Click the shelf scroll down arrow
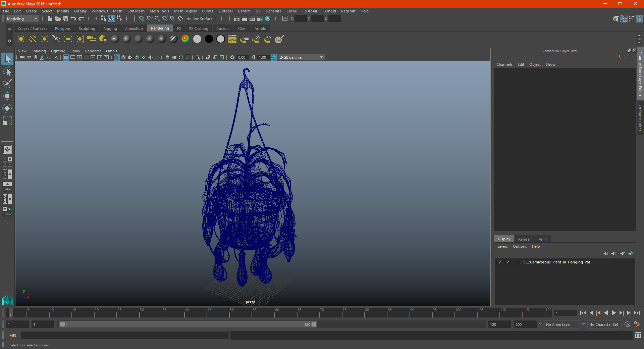This screenshot has width=644, height=349. point(639,43)
